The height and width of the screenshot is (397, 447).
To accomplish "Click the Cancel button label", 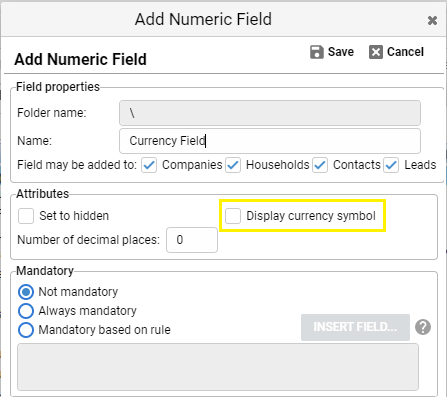I will [405, 52].
